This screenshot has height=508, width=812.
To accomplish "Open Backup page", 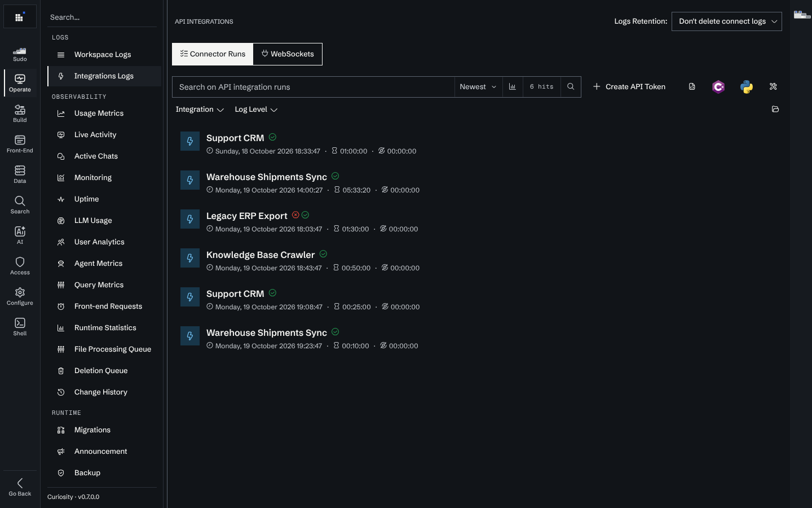I will 104,473.
